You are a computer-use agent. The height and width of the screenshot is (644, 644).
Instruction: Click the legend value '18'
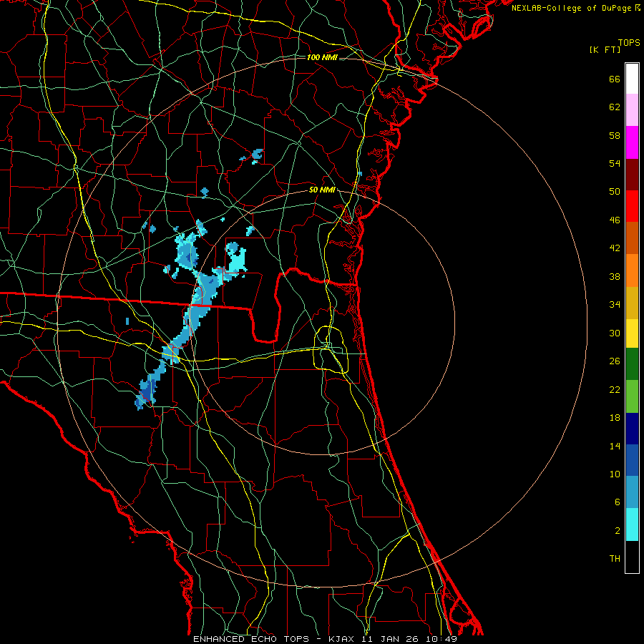[615, 418]
